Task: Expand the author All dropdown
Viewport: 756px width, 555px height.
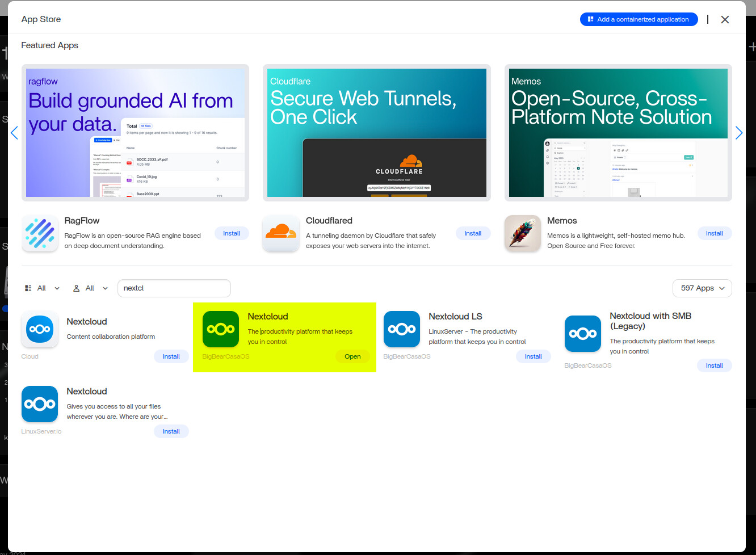Action: coord(90,288)
